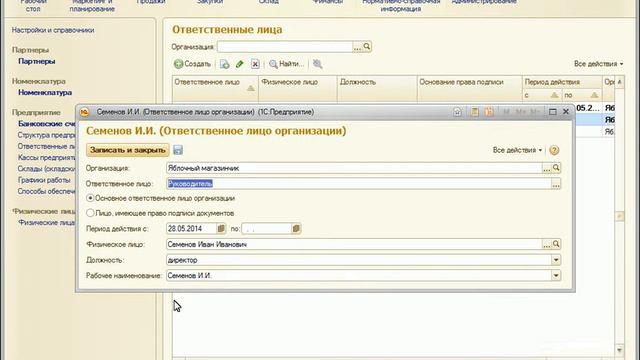Open the Найти... search tool

coord(287,64)
